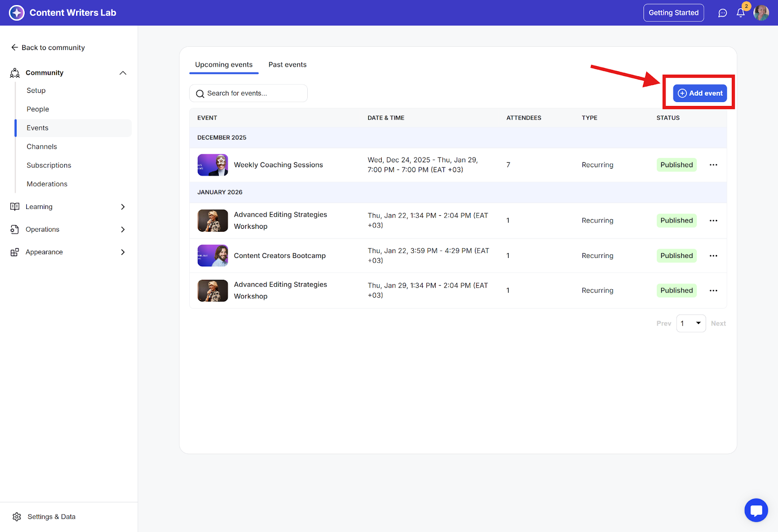Click the Content Writers Lab logo
Viewport: 778px width, 532px height.
point(17,13)
